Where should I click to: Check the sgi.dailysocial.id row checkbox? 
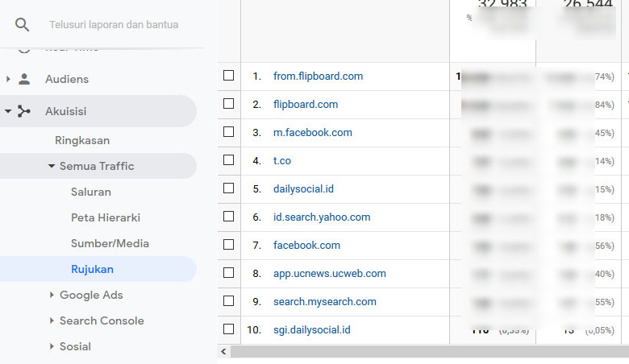coord(229,329)
